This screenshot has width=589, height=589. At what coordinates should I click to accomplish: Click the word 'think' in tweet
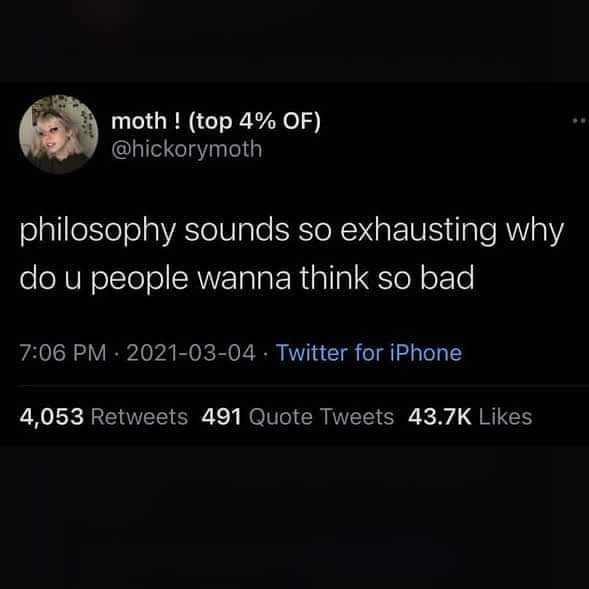[334, 278]
